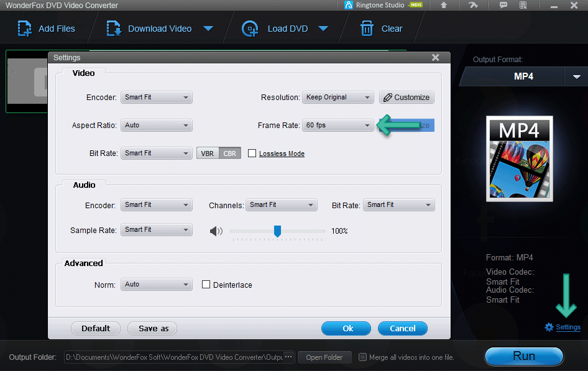Click the Customize button next to Resolution
The image size is (588, 371).
[x=406, y=97]
